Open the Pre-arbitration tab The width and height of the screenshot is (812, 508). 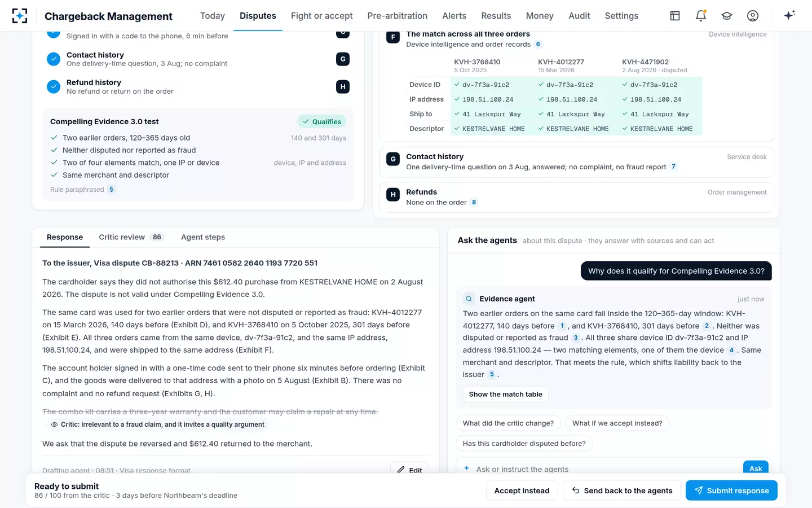click(398, 16)
